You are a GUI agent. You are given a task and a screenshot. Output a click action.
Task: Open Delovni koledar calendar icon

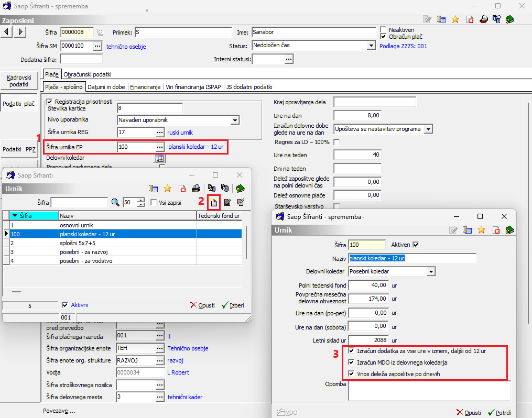159,158
